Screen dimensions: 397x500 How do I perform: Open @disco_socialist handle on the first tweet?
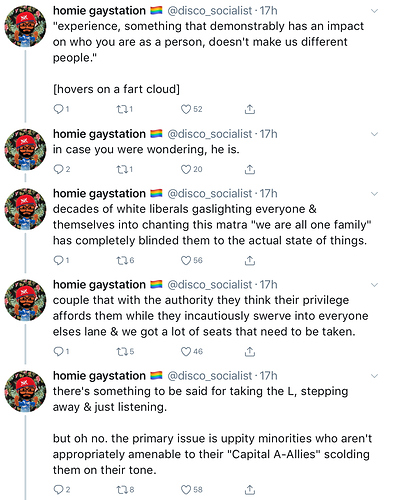pos(209,11)
